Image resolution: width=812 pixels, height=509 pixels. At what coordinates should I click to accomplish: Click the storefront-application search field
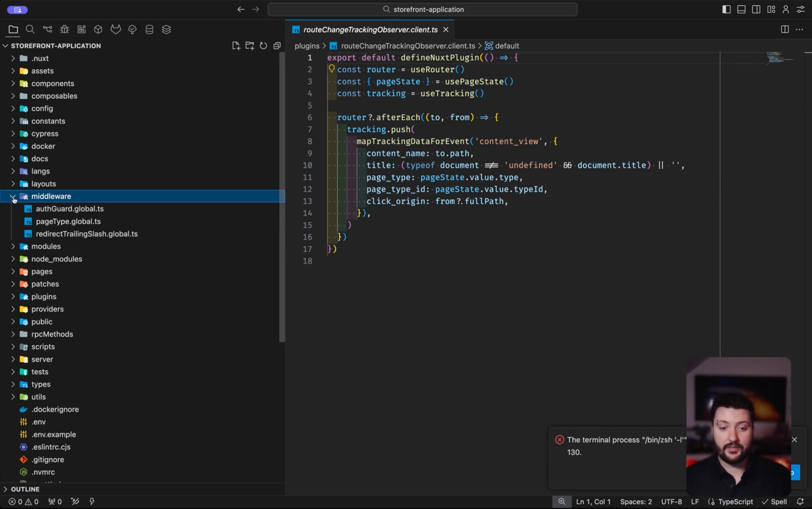click(x=422, y=9)
